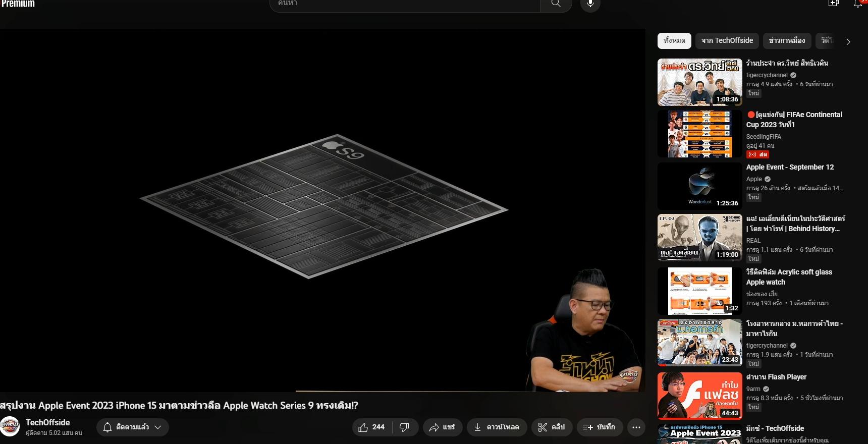Open title โรงอาหารกลาง ม.หอการค้าไทย
Image resolution: width=868 pixels, height=444 pixels.
tap(794, 328)
